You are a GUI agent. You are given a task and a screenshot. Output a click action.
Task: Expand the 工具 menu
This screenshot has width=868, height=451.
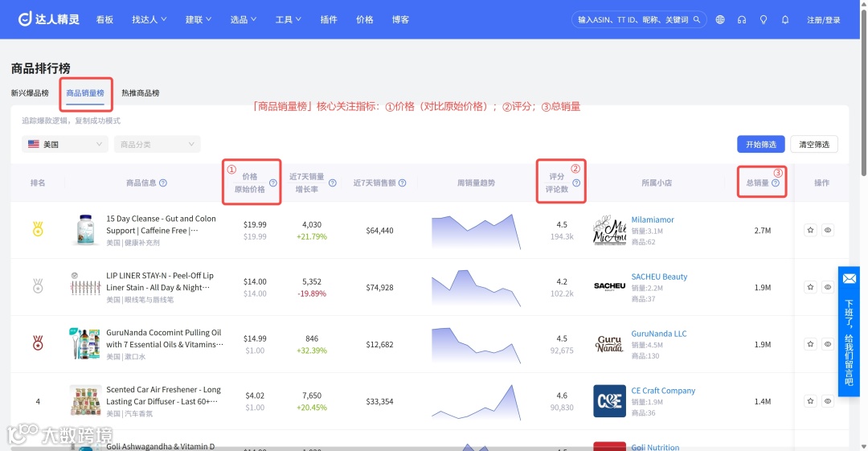(288, 19)
